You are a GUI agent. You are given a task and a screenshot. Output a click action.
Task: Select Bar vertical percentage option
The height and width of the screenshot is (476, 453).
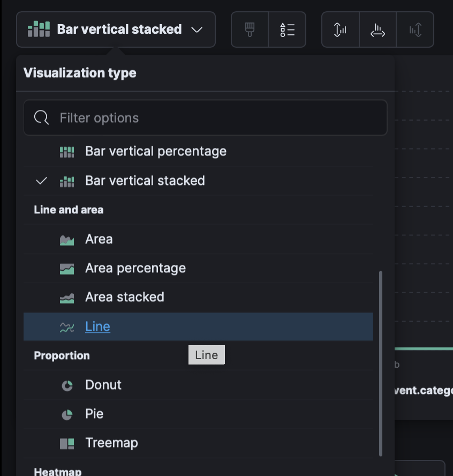(x=155, y=152)
